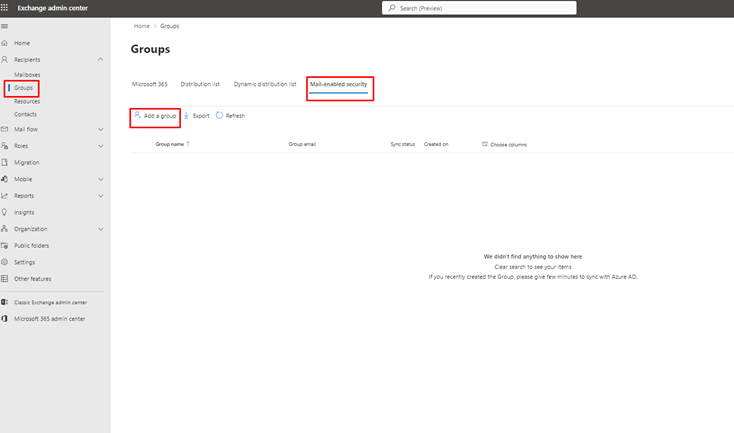Click the Recipients person icon

point(5,59)
